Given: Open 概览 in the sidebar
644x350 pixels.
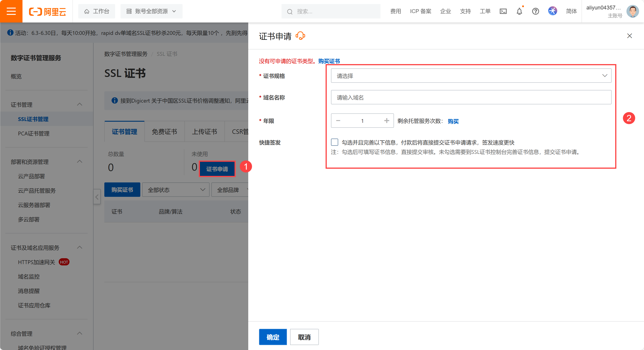Looking at the screenshot, I should 16,76.
